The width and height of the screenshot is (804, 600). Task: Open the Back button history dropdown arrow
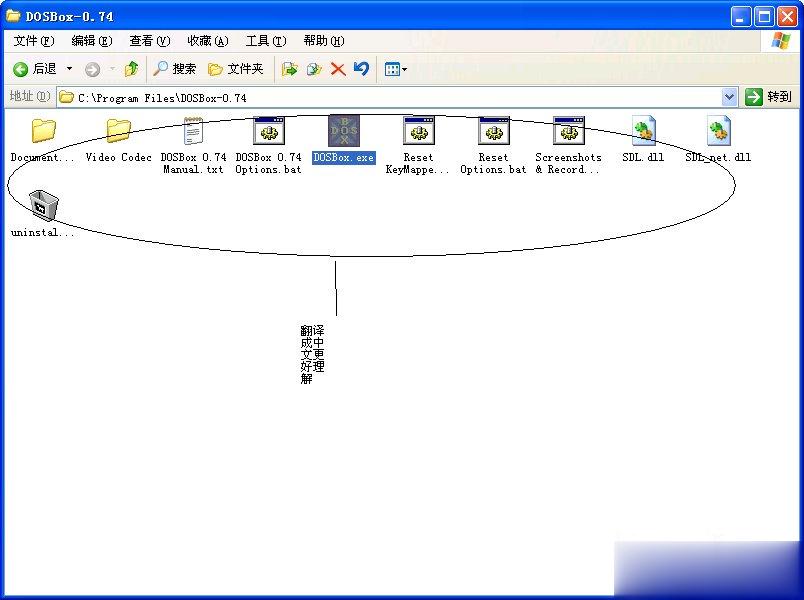(x=69, y=69)
